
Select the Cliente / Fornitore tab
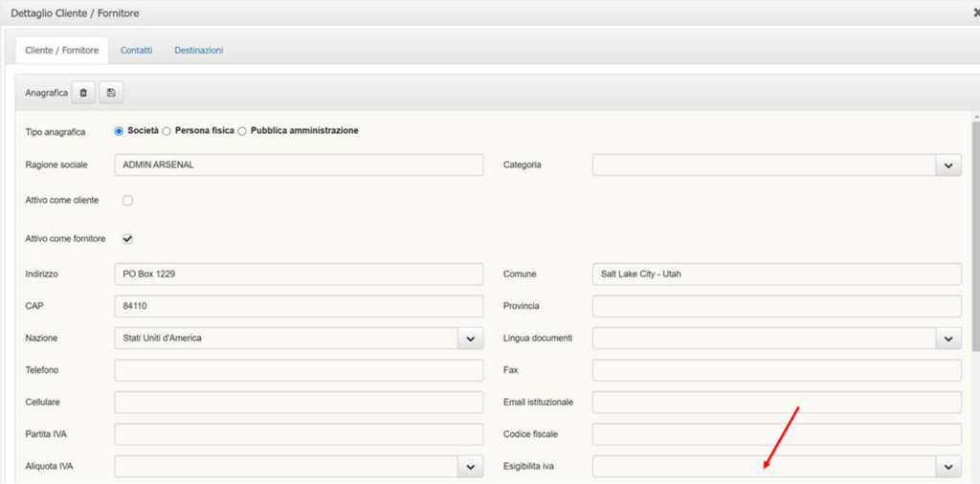pyautogui.click(x=61, y=50)
